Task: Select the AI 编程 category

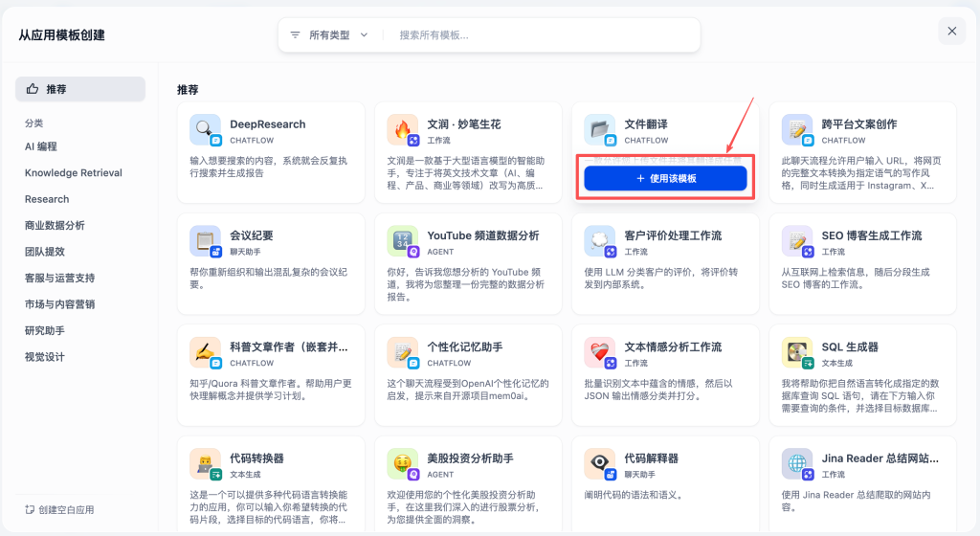Action: click(x=41, y=146)
